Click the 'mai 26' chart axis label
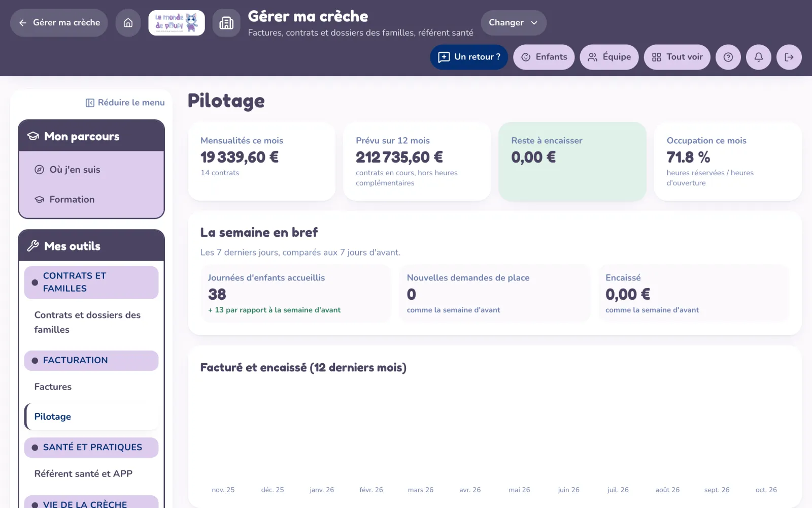 [519, 490]
